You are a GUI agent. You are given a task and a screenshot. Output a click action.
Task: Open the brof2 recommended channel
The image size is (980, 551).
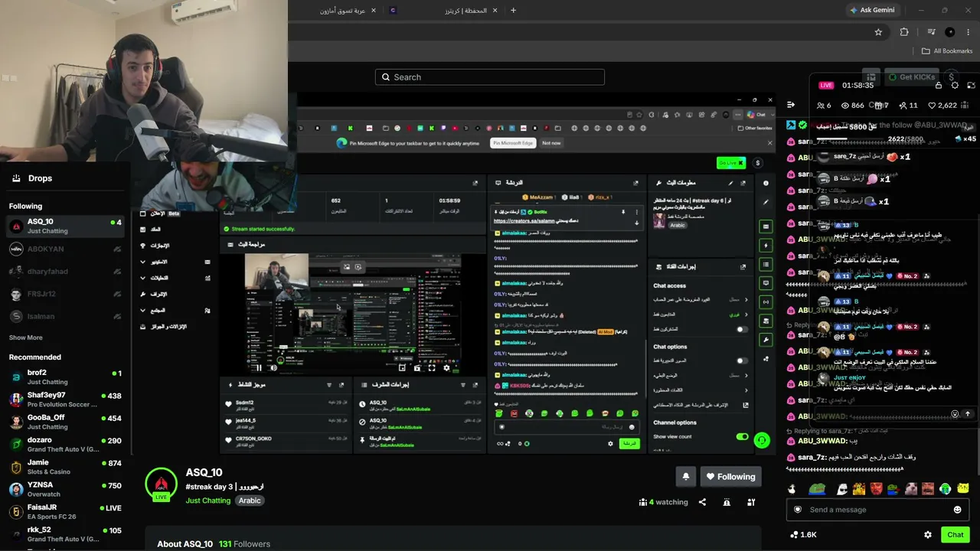(x=65, y=377)
